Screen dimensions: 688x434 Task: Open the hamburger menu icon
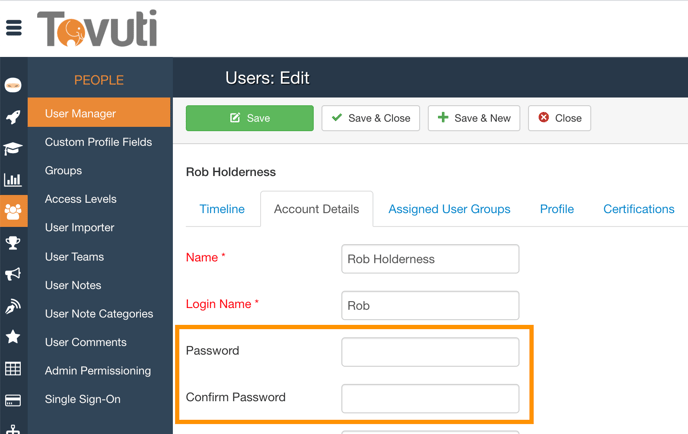tap(14, 28)
